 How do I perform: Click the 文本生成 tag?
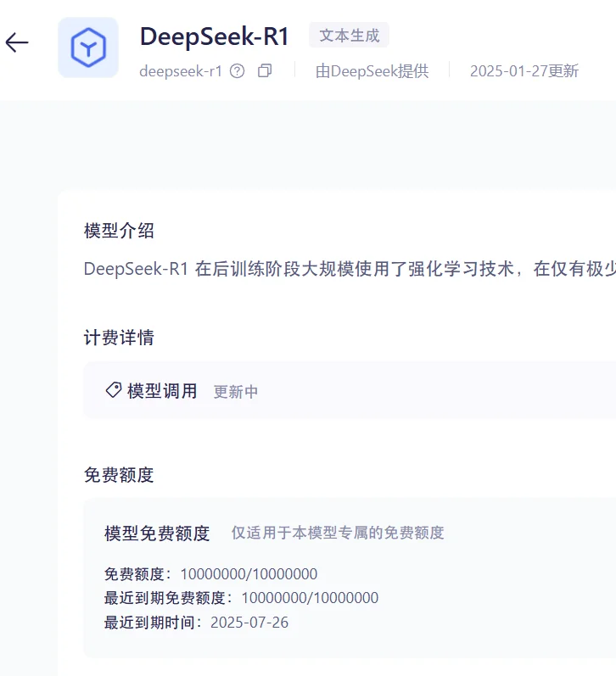[x=349, y=35]
